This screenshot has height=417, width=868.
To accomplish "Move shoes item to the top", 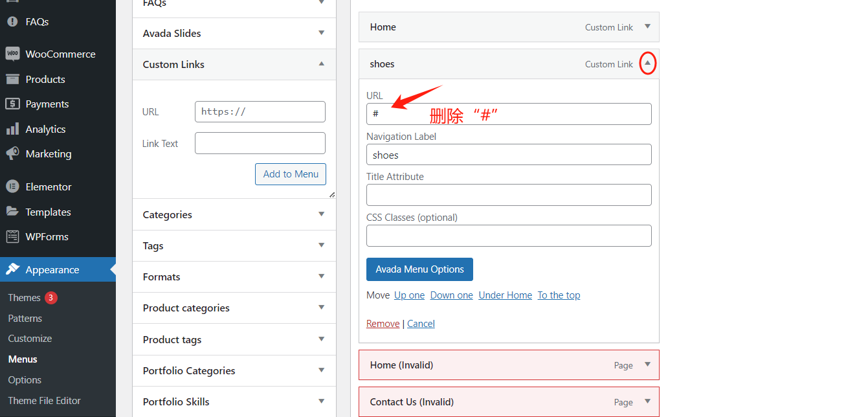I will (559, 295).
